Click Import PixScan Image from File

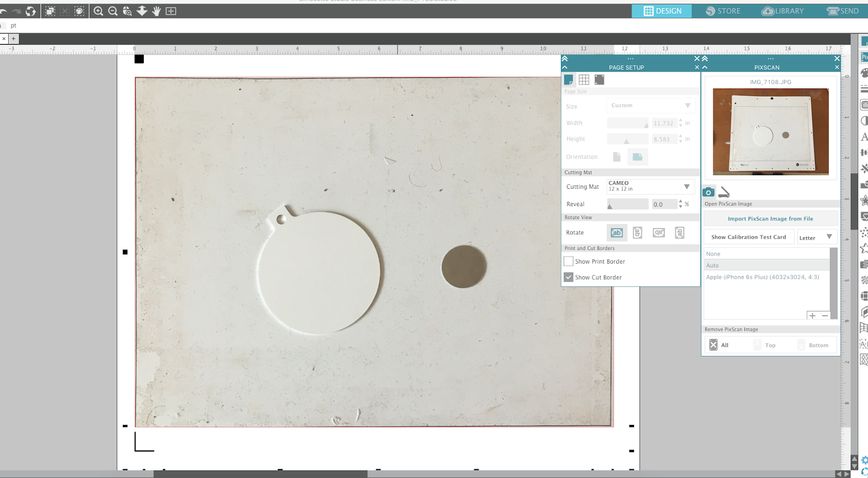(x=770, y=219)
